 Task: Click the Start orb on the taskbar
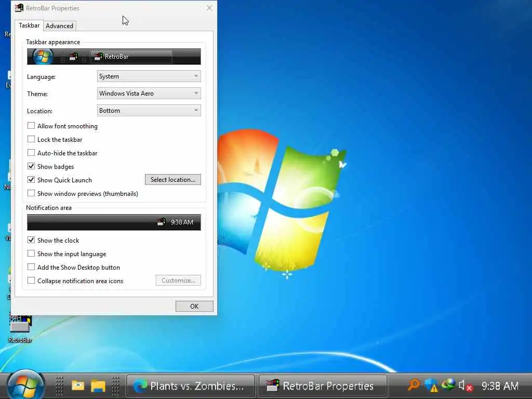click(26, 385)
